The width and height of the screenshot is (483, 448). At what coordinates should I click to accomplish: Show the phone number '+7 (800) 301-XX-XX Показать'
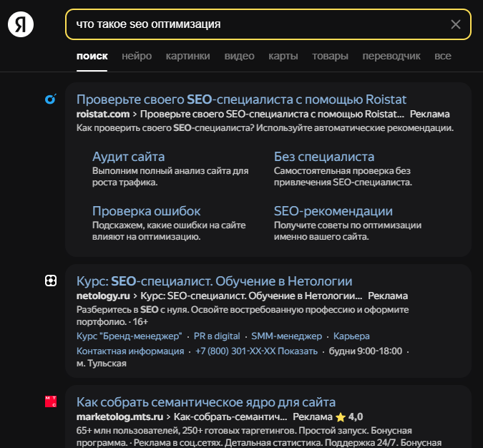pyautogui.click(x=256, y=351)
